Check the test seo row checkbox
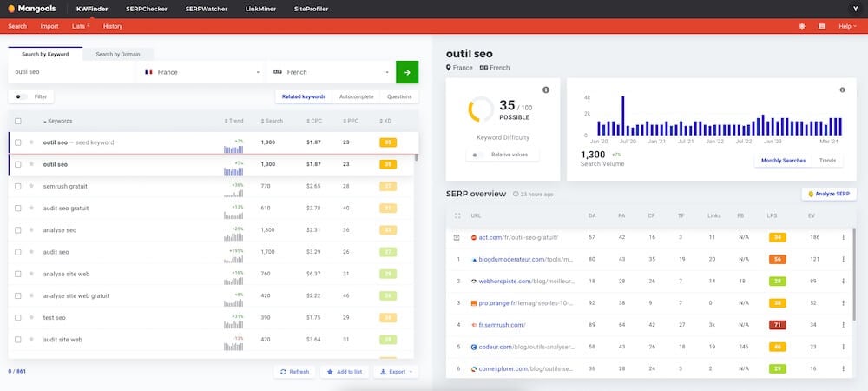 point(18,317)
